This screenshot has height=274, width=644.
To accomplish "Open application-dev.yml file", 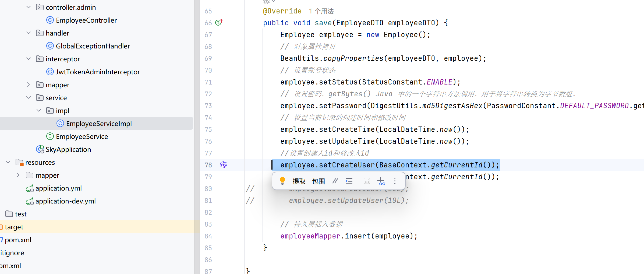I will pyautogui.click(x=65, y=201).
